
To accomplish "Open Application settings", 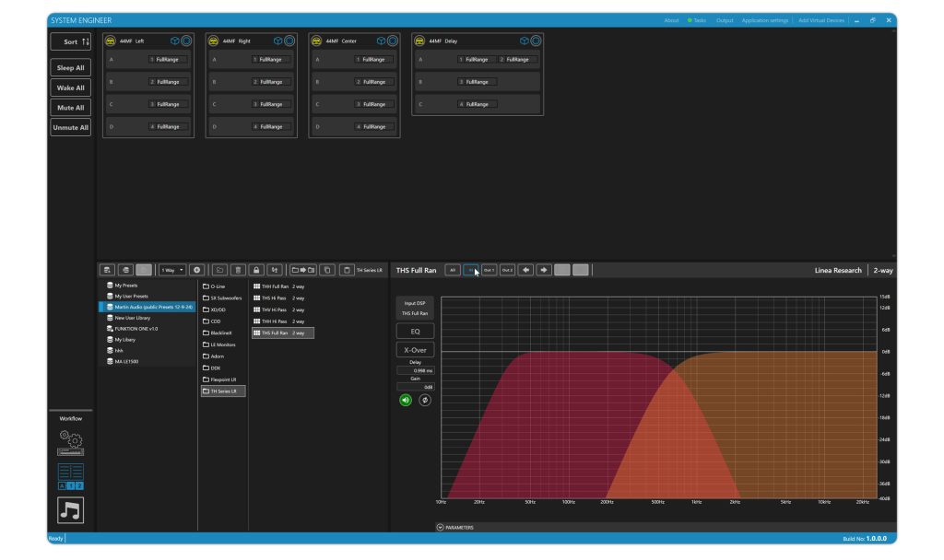I will [x=764, y=20].
